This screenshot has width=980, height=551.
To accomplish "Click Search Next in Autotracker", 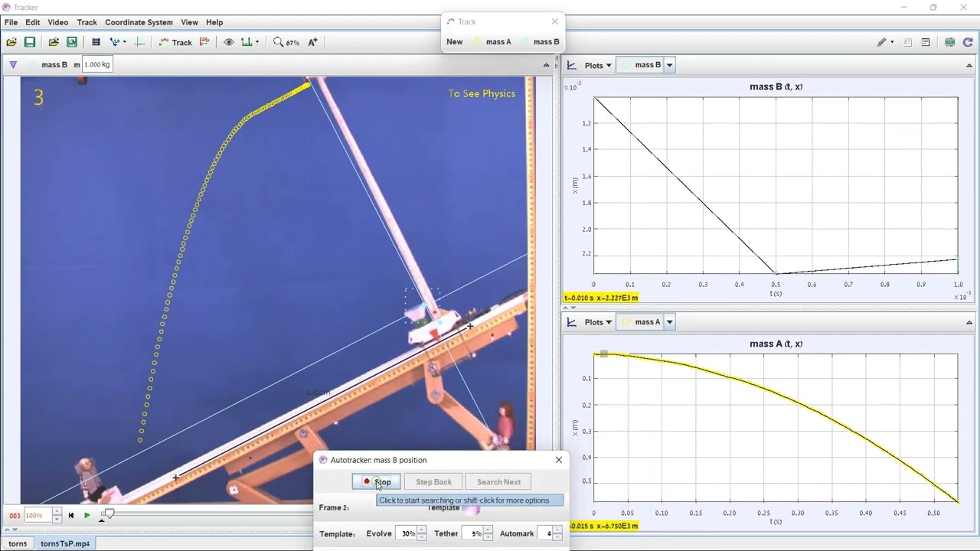I will [x=498, y=482].
